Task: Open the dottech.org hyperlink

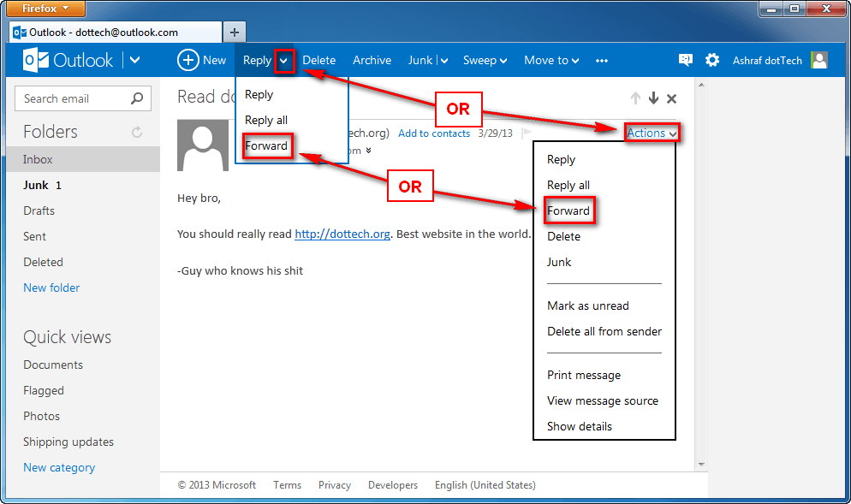Action: 342,233
